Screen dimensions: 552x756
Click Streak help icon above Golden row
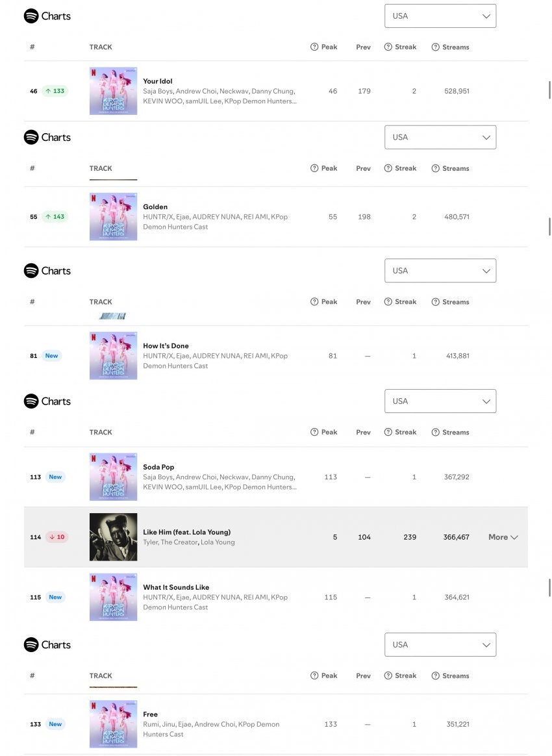tap(388, 168)
